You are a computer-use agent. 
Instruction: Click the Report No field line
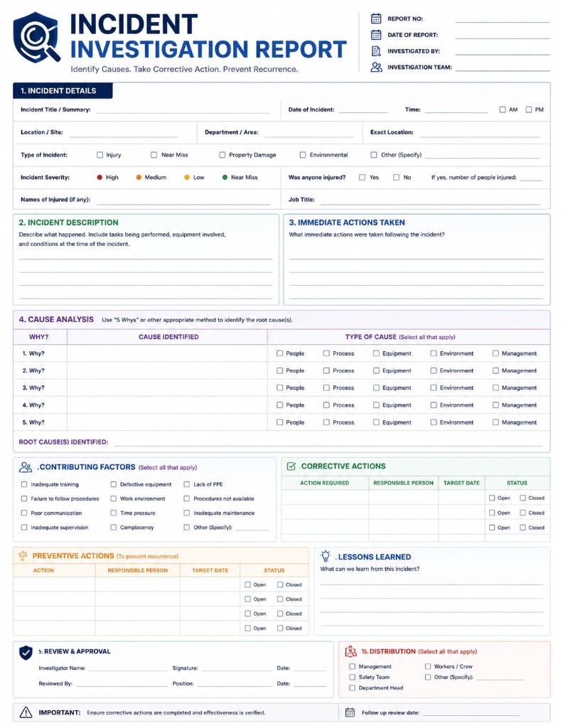tap(503, 19)
